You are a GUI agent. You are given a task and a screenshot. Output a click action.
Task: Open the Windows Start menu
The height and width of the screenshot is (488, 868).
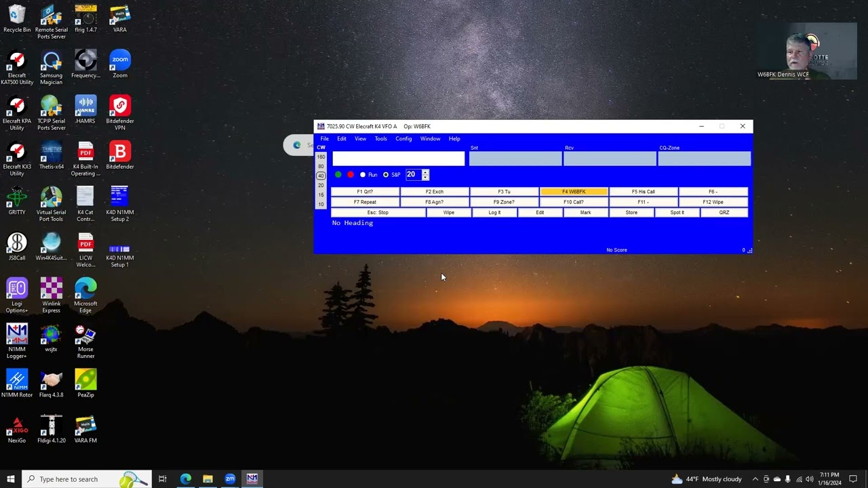tap(11, 479)
